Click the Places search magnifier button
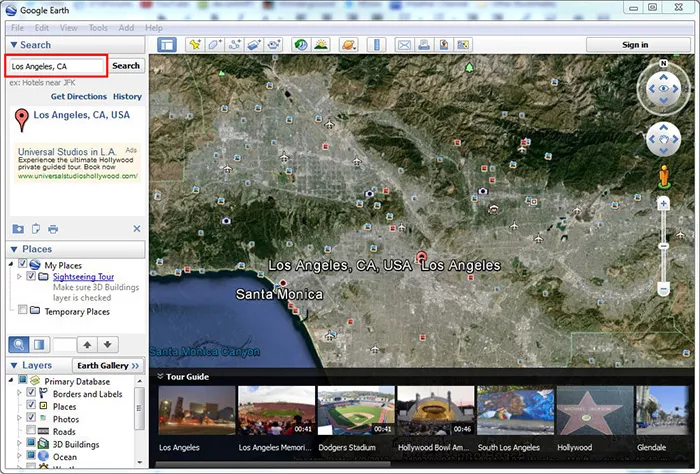 (19, 344)
